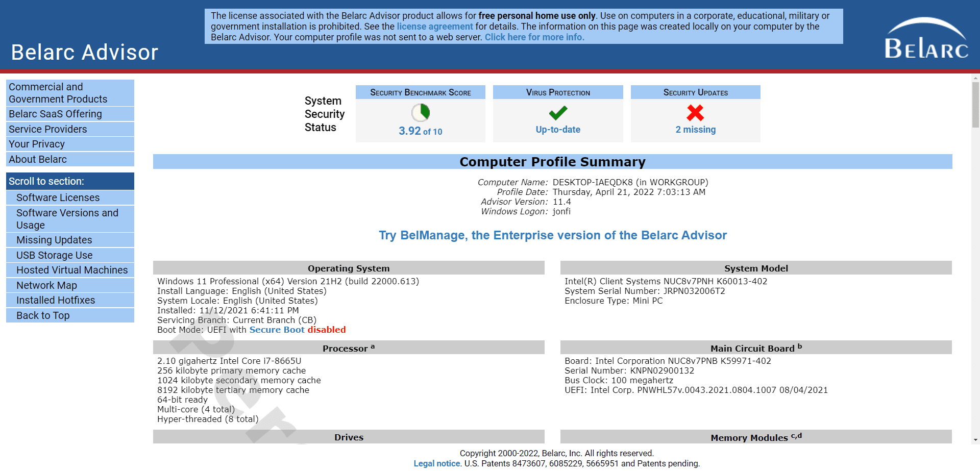Click the Security Updates header
This screenshot has height=471, width=980.
click(x=696, y=92)
